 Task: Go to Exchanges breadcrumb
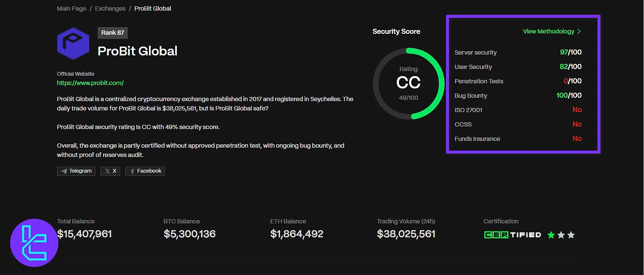(x=110, y=8)
